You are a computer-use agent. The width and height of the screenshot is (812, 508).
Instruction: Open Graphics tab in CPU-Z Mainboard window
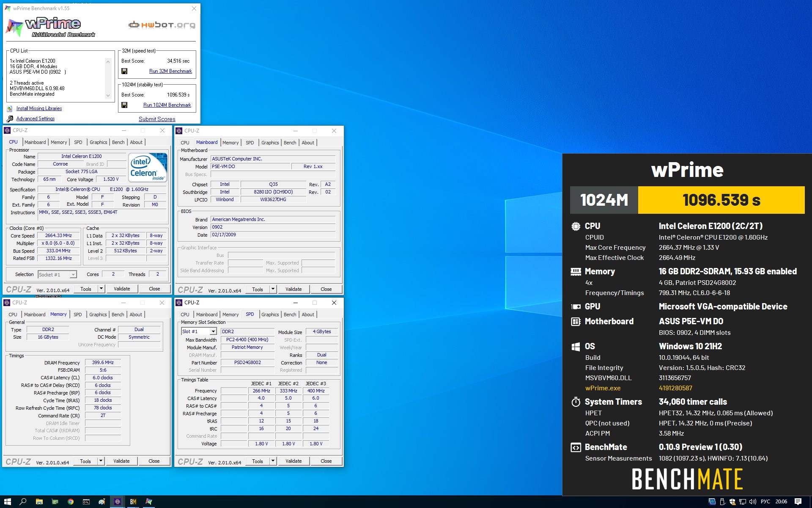point(270,143)
